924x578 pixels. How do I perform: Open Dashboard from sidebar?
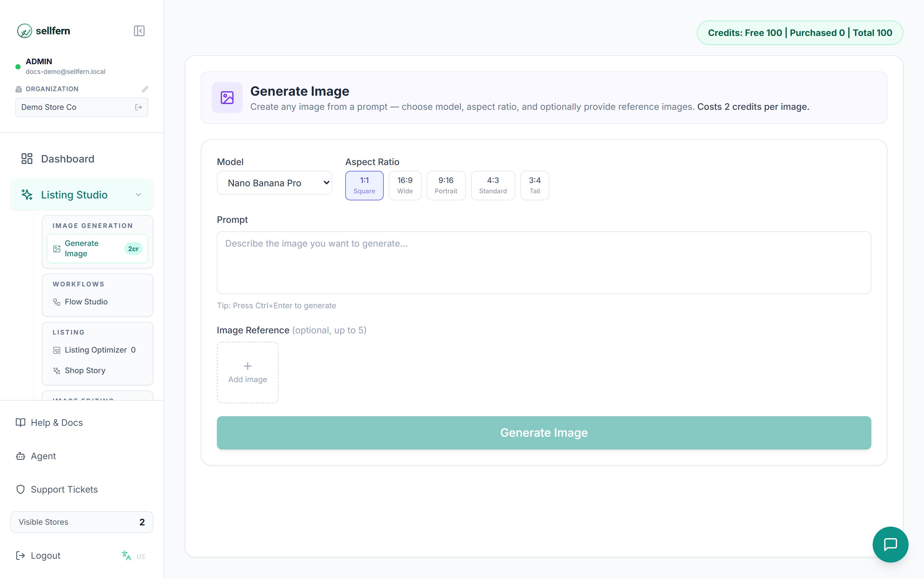click(82, 159)
